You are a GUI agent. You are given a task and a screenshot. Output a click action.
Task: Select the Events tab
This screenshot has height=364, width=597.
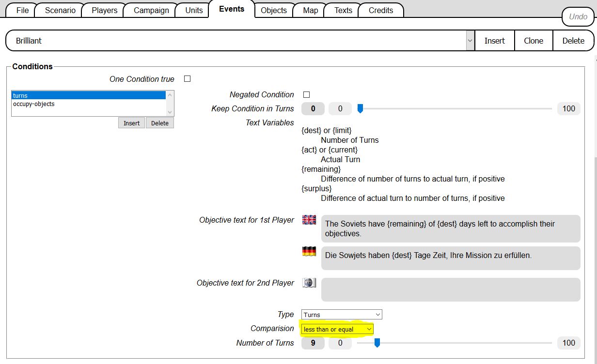coord(232,9)
